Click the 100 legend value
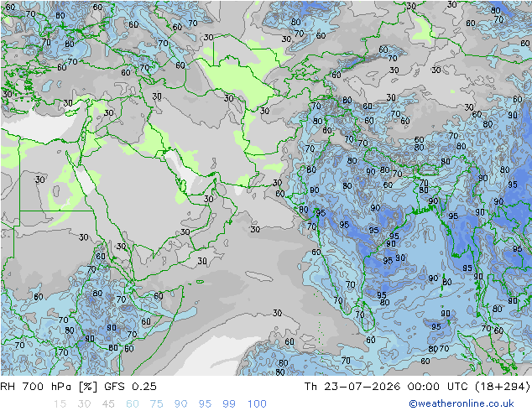532x411 pixels. 257,404
